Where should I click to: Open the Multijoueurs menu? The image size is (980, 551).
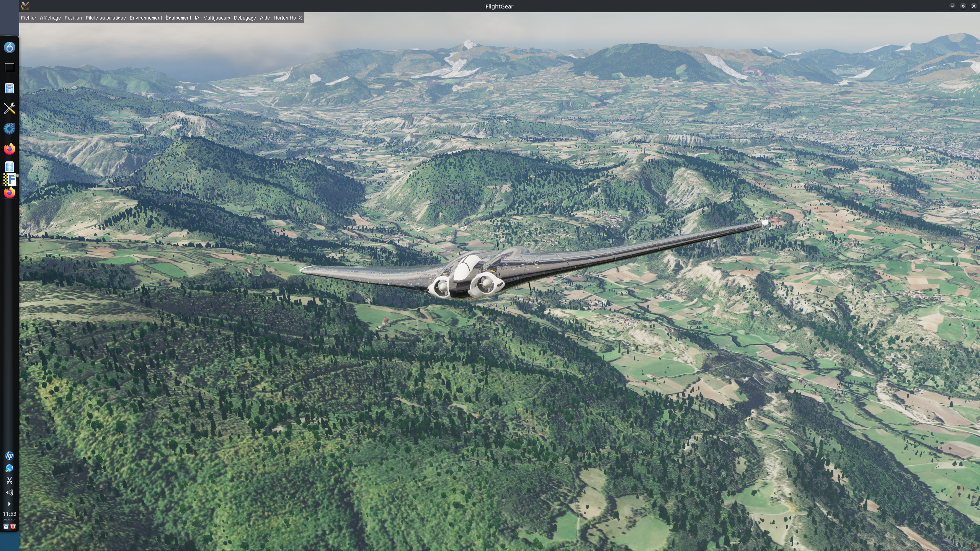(216, 18)
